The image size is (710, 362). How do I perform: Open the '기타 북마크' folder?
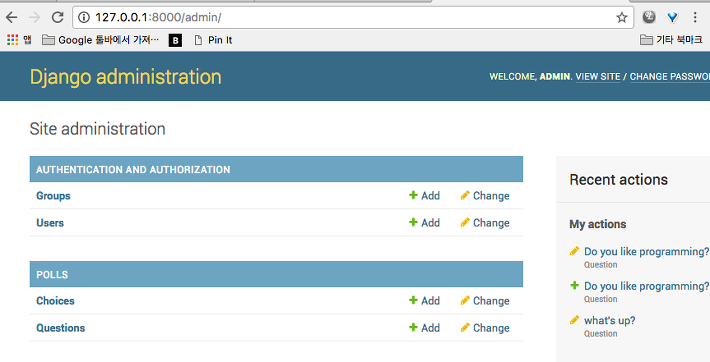(671, 40)
